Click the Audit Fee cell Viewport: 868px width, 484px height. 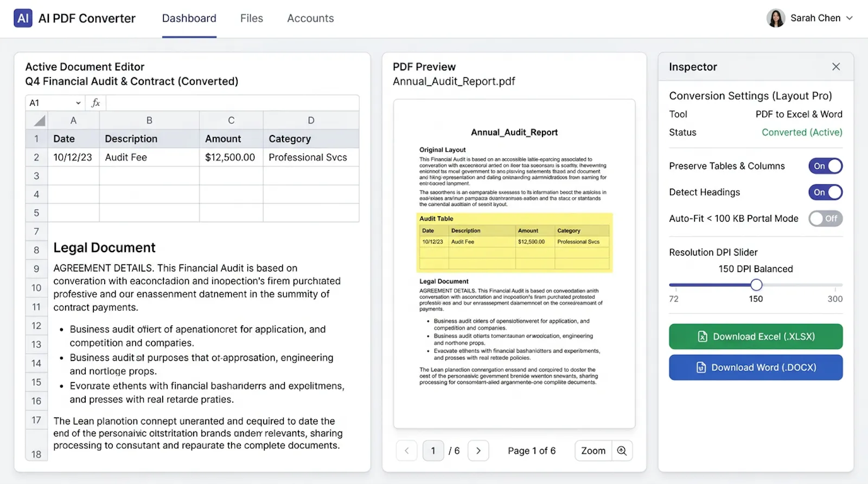149,157
